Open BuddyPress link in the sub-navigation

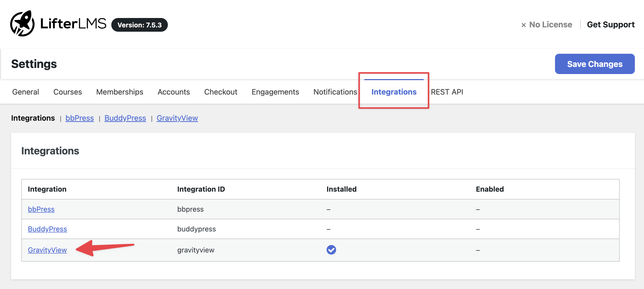point(125,118)
